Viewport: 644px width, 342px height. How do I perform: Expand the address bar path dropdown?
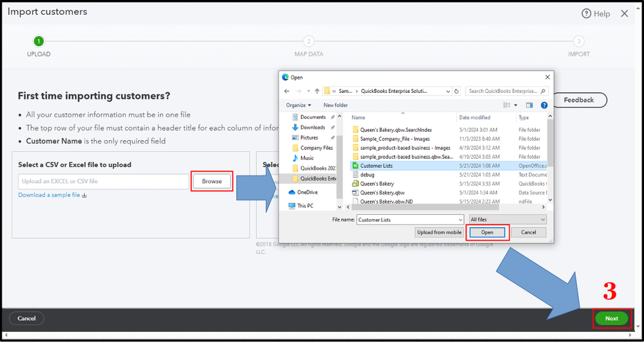coord(447,91)
